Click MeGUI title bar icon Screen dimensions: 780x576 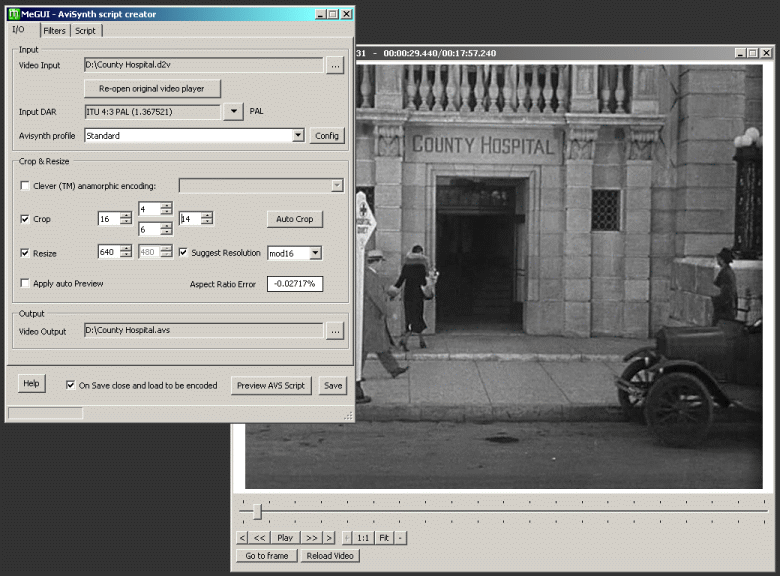[14, 14]
